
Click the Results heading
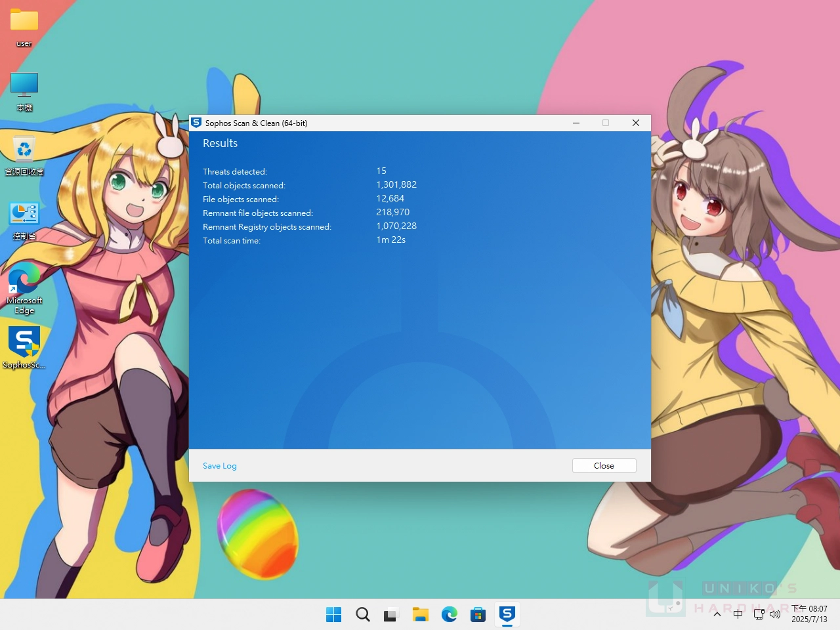220,143
